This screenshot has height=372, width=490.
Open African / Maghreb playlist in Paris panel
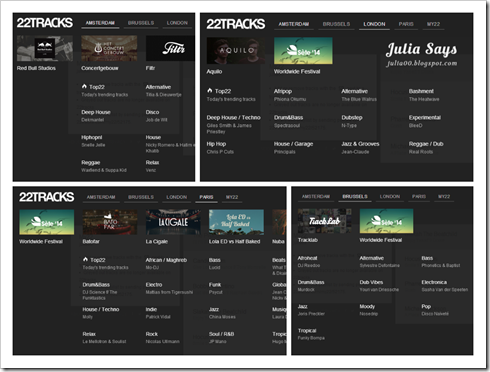click(166, 263)
